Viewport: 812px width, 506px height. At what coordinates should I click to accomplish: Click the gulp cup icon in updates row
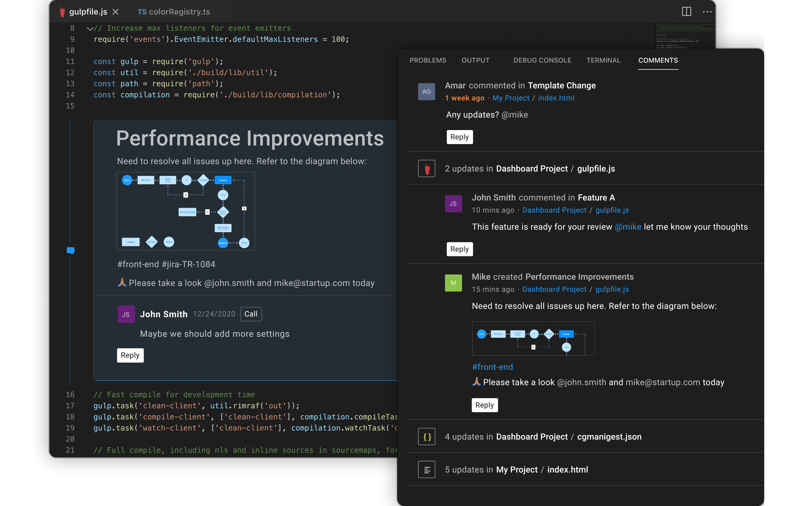pos(426,169)
